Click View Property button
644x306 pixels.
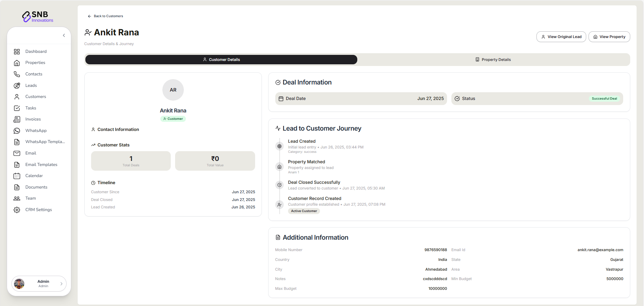pyautogui.click(x=609, y=37)
